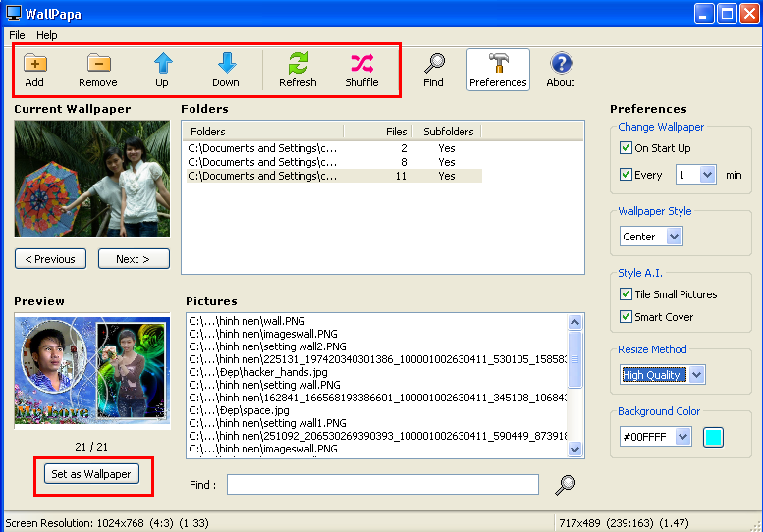Expand the Background Color #00FFFF dropdown
This screenshot has width=763, height=532.
683,437
